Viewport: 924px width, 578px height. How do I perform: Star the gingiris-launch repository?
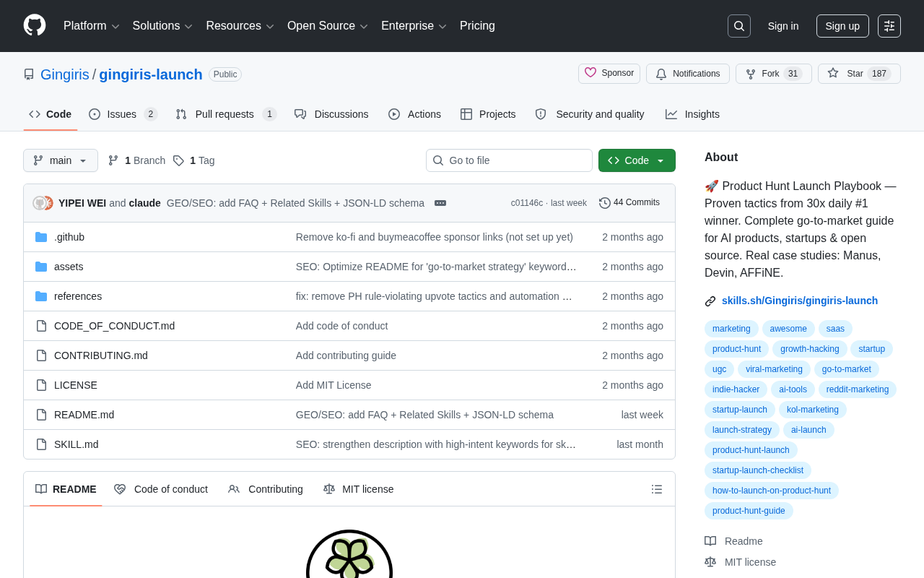[859, 74]
